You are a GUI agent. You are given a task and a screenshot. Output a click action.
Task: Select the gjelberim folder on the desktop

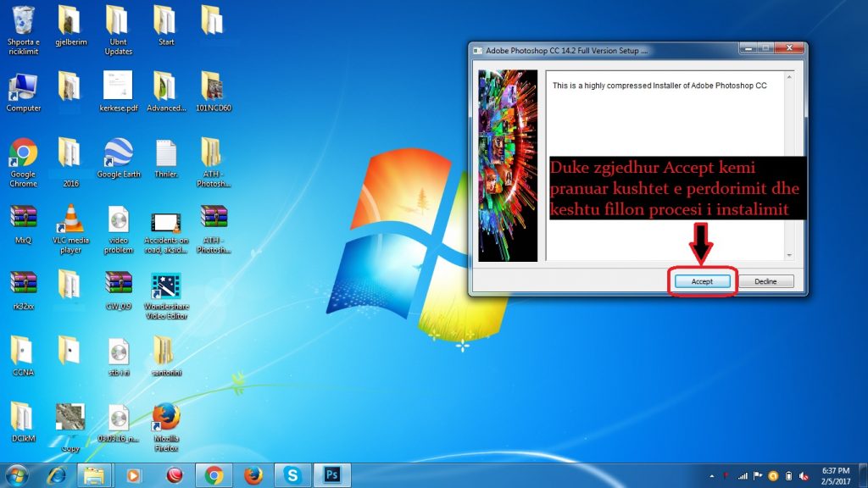coord(71,26)
